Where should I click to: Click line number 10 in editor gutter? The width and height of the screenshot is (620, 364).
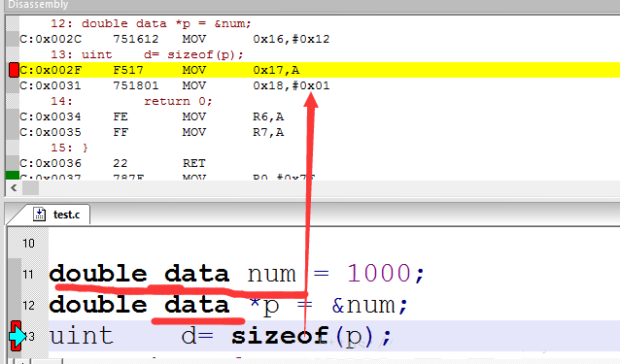28,244
